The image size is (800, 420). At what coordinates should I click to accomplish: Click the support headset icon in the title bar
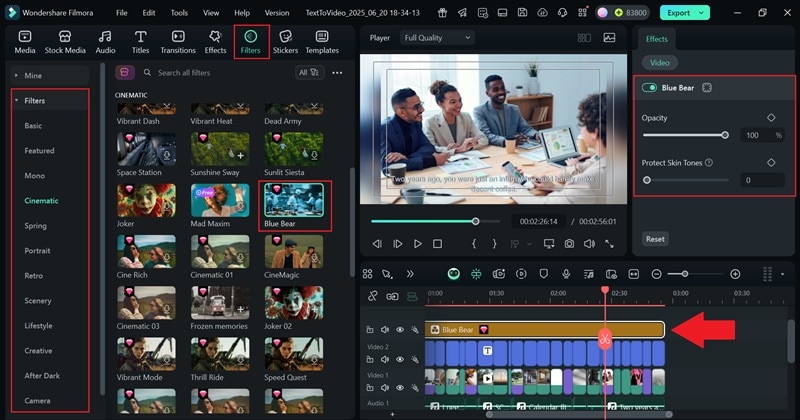562,13
